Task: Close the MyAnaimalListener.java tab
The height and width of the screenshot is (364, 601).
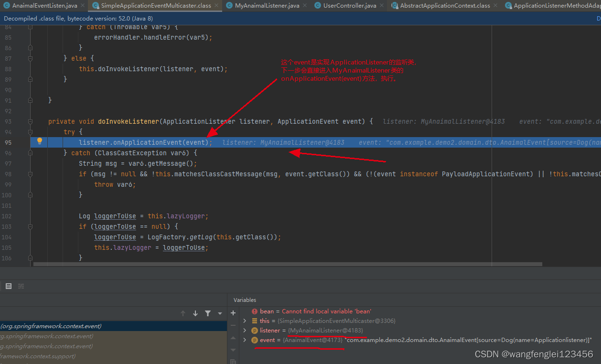Action: click(305, 6)
